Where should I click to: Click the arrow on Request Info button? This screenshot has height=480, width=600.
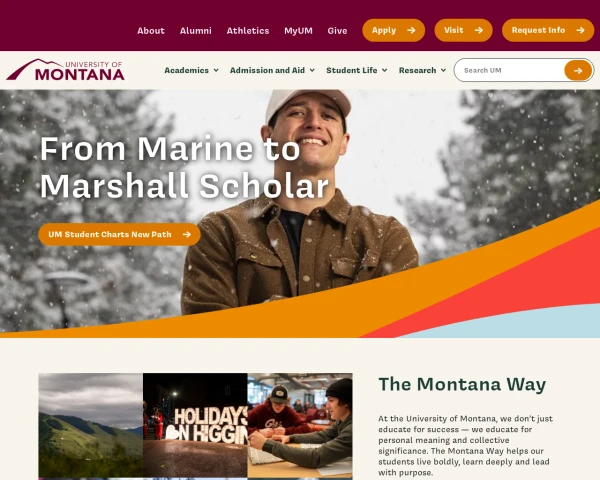pos(580,30)
